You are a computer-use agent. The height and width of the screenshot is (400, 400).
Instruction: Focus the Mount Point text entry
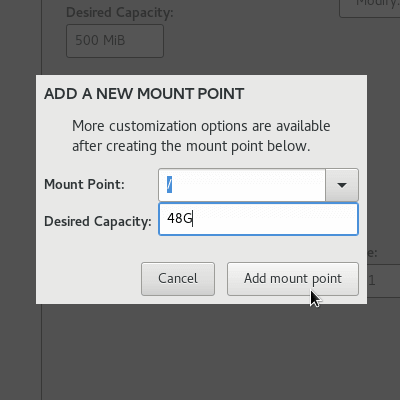(242, 185)
